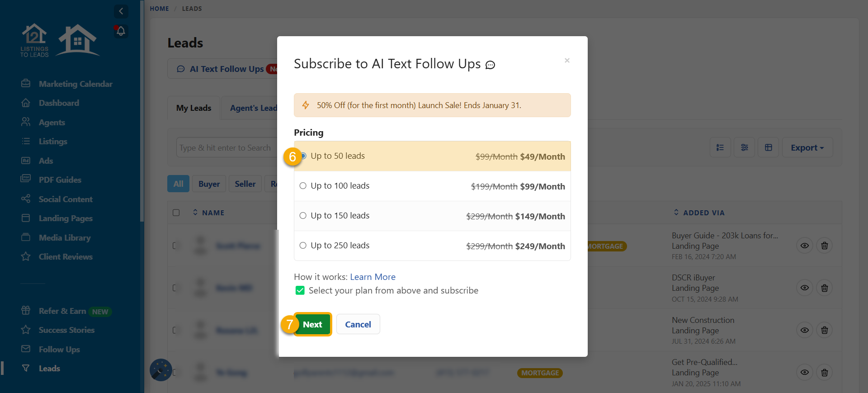Screen dimensions: 868x393
Task: Open the Media Library section
Action: pos(65,237)
